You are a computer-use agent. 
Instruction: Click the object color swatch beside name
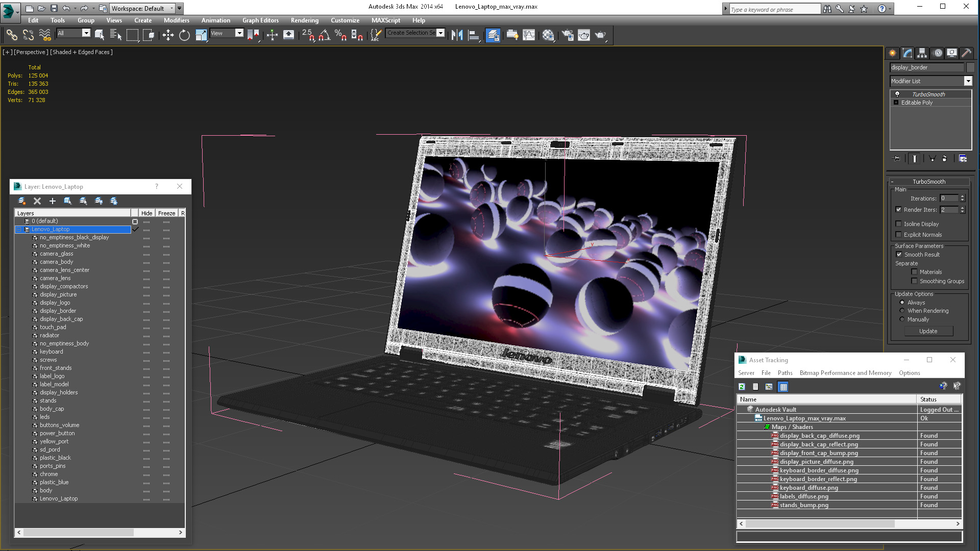pos(970,67)
